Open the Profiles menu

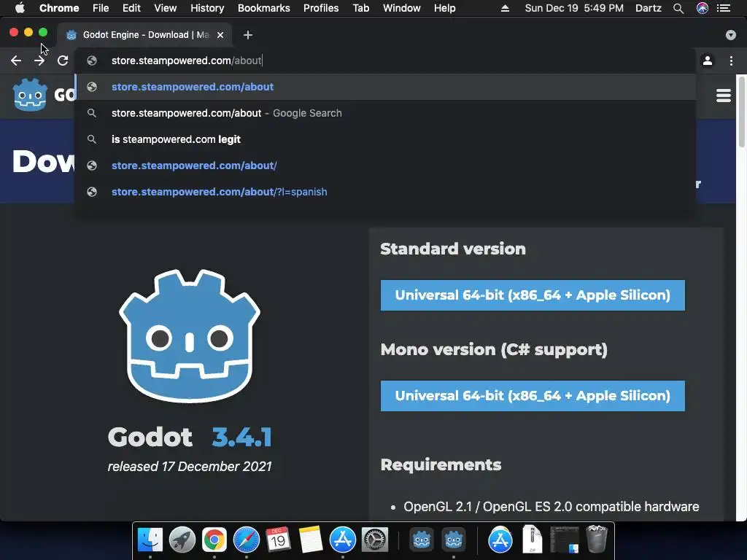321,8
